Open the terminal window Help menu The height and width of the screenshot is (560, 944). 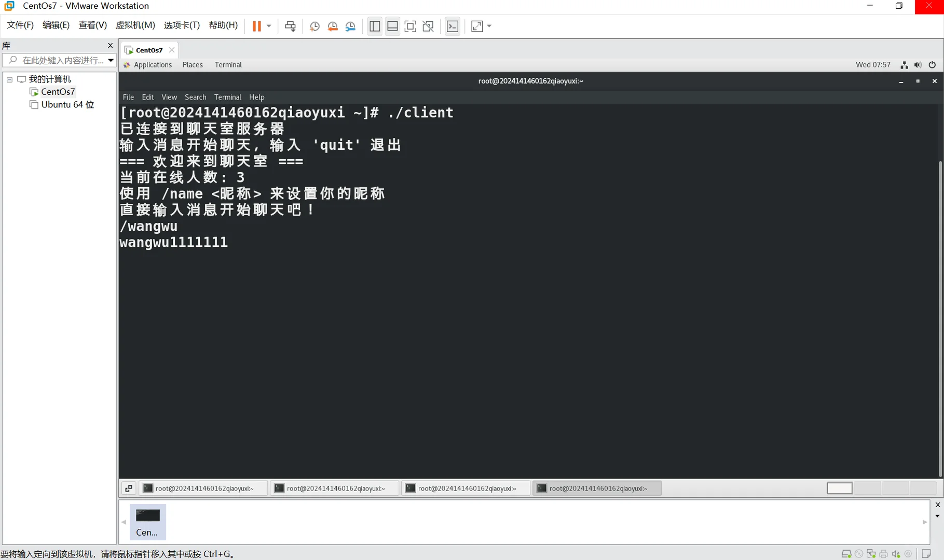coord(257,97)
